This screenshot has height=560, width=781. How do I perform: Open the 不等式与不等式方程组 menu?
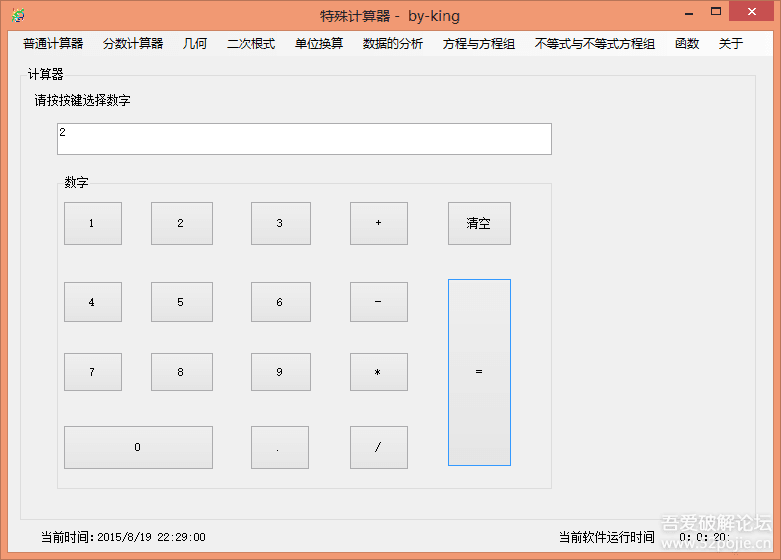(x=595, y=44)
